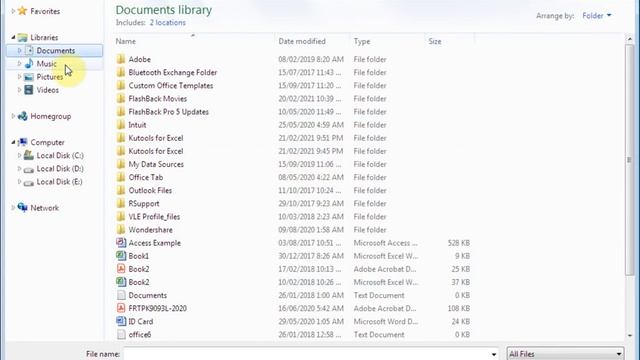The image size is (640, 360).
Task: Select the Videos library icon
Action: tap(29, 90)
